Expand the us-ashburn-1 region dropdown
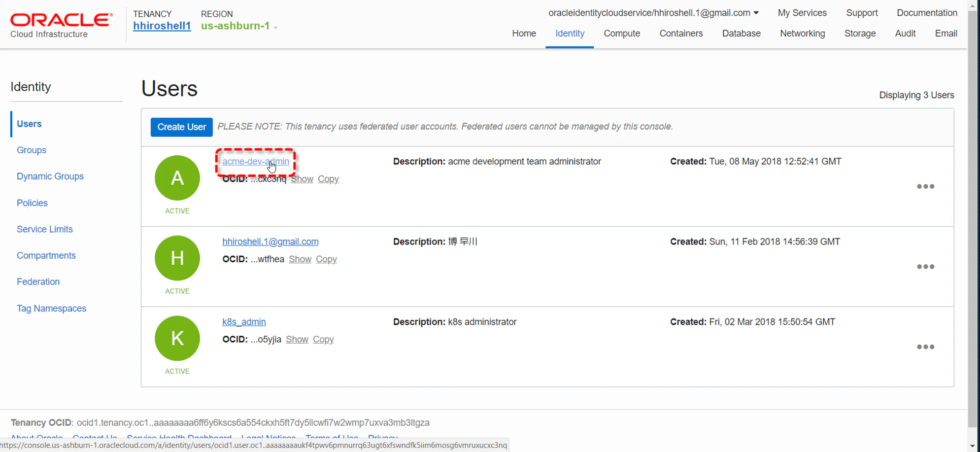The width and height of the screenshot is (980, 452). (239, 26)
